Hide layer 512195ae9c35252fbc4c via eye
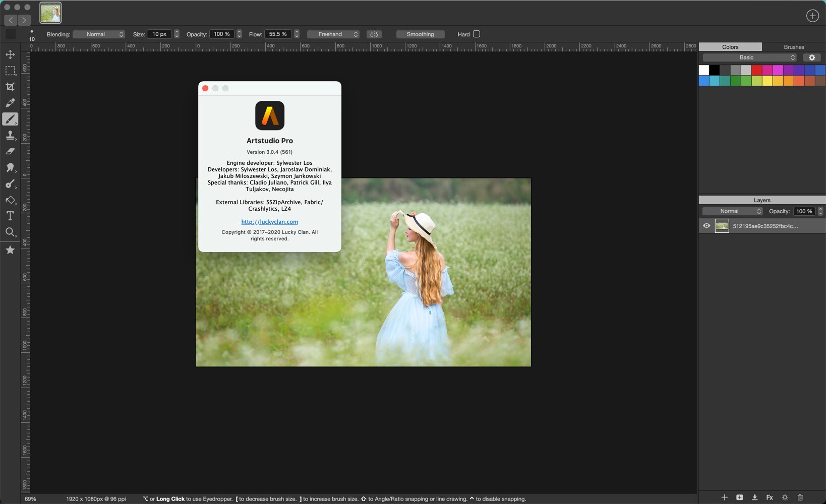 coord(706,226)
